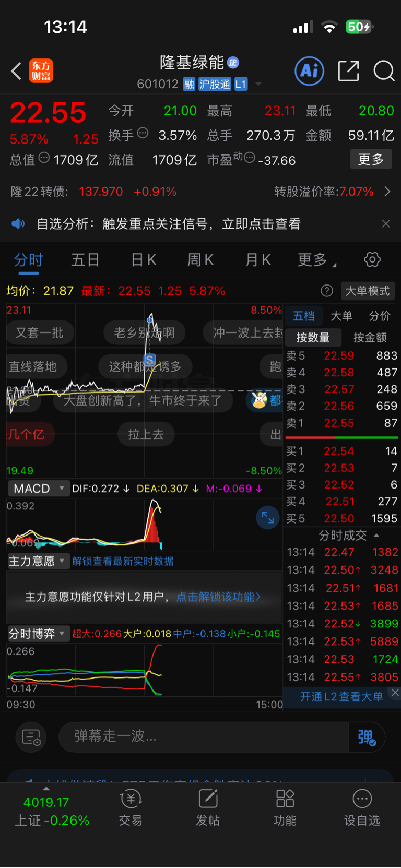Image resolution: width=401 pixels, height=868 pixels.
Task: Tap the 更多 quote details button
Action: click(x=371, y=159)
